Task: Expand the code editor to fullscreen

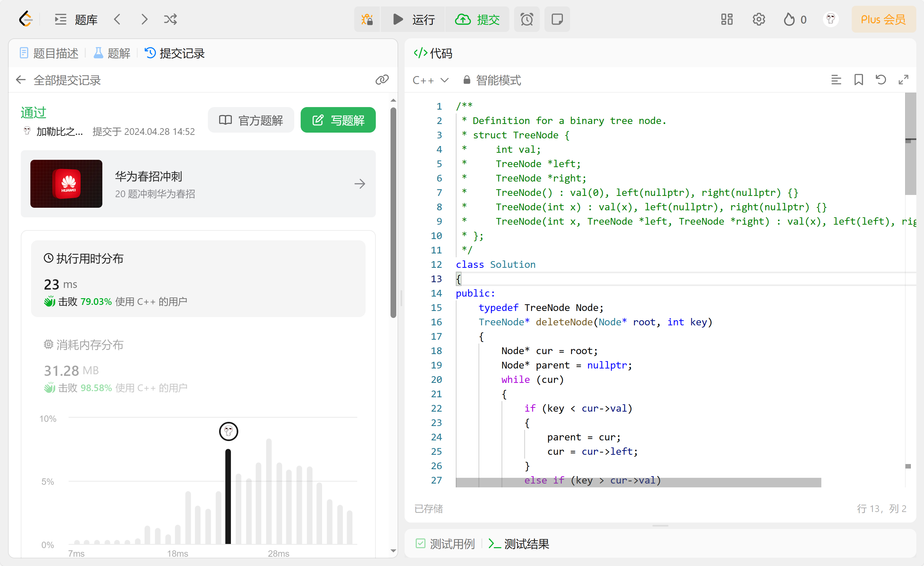Action: click(903, 80)
